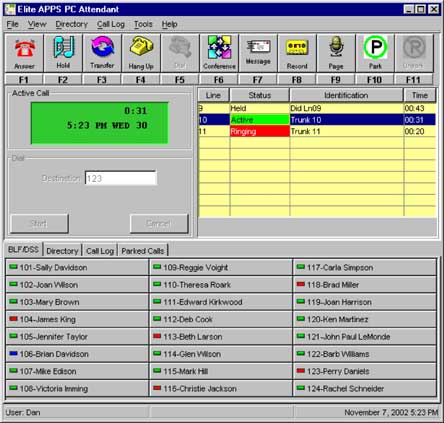
Task: Click the Identification column header
Action: coord(346,95)
